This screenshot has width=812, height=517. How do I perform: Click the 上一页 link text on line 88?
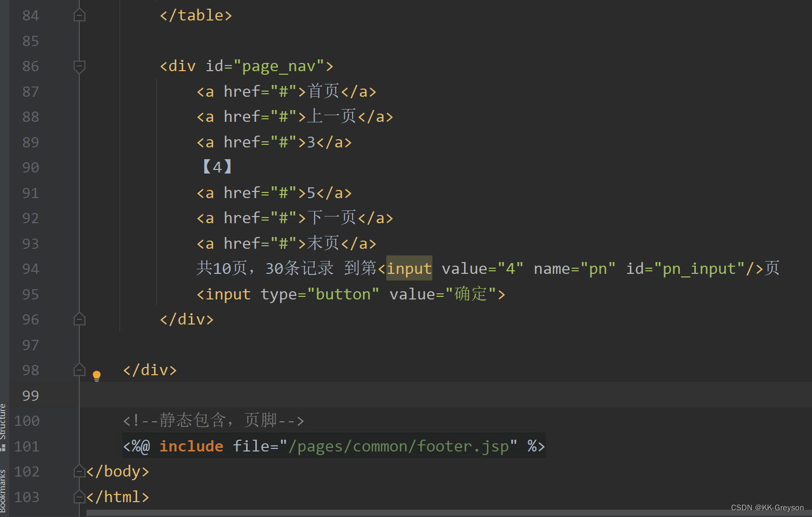[332, 116]
